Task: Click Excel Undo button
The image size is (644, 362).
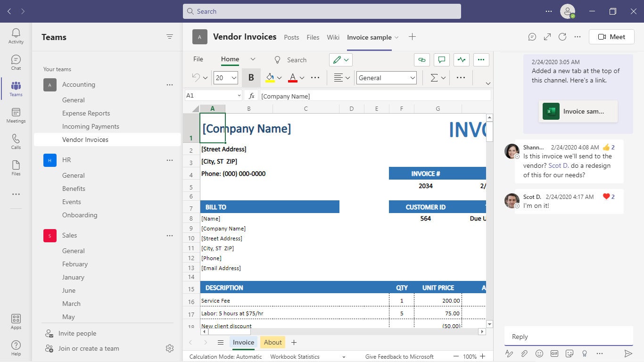Action: pyautogui.click(x=196, y=78)
